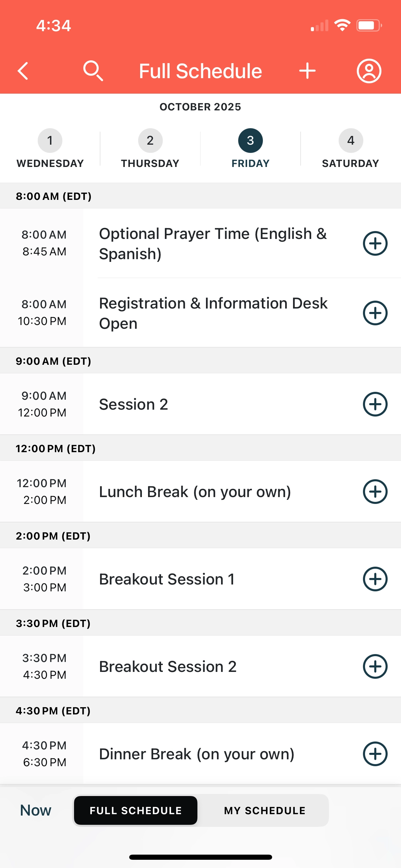401x868 pixels.
Task: Add Lunch Break to my schedule
Action: point(375,492)
